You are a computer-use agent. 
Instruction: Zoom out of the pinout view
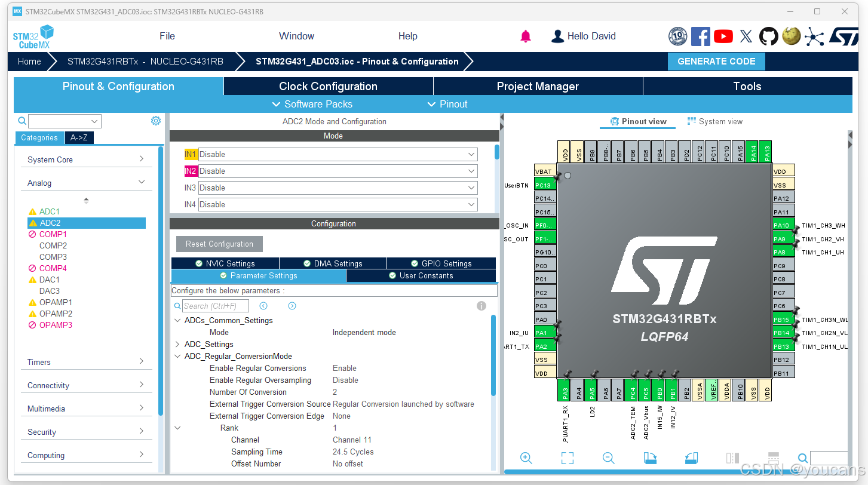click(x=609, y=458)
